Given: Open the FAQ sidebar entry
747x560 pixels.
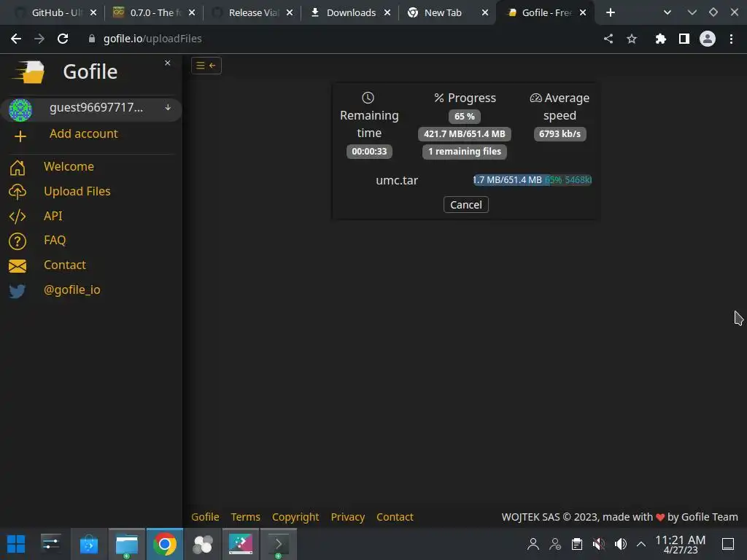Looking at the screenshot, I should [x=55, y=241].
